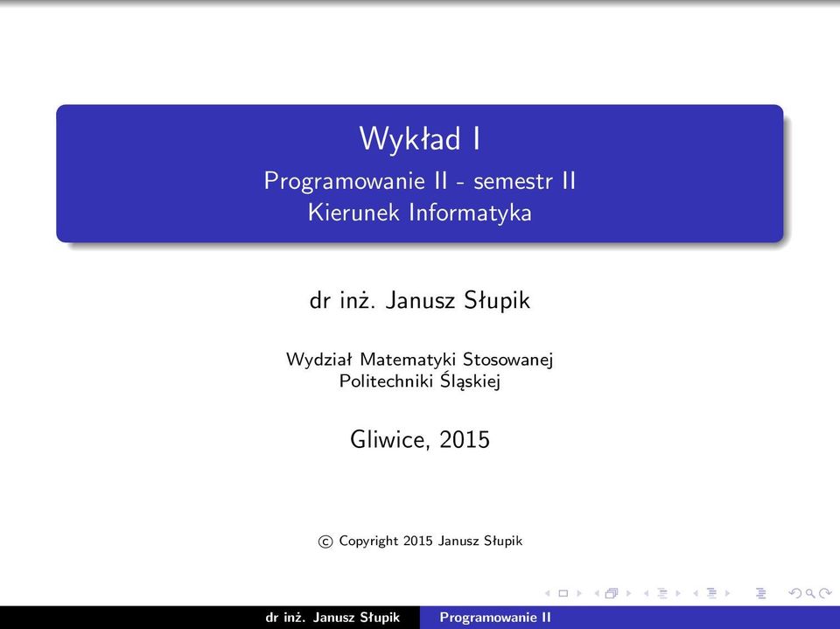Click 'Politechniki Śląskiej' text
Viewport: 840px width, 629px height.
point(419,381)
